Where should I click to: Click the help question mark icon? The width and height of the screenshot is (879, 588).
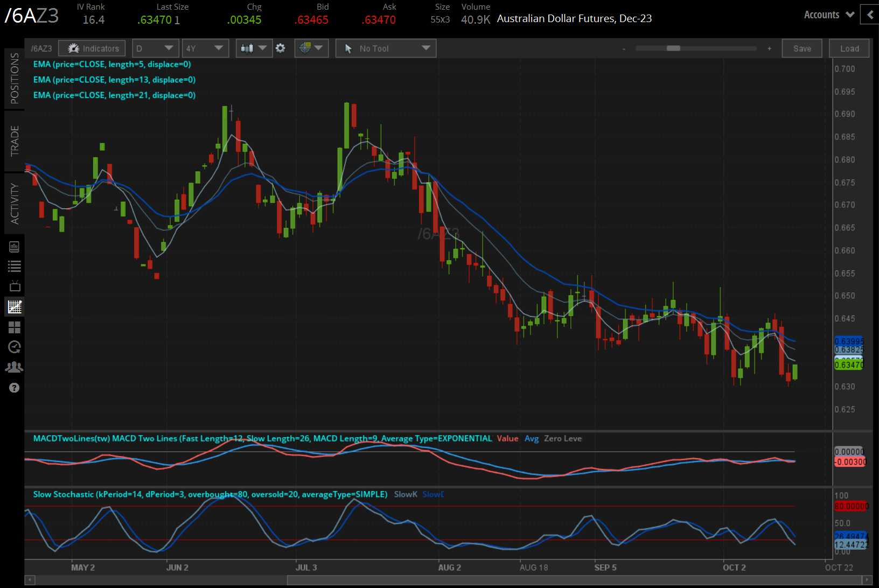tap(15, 388)
